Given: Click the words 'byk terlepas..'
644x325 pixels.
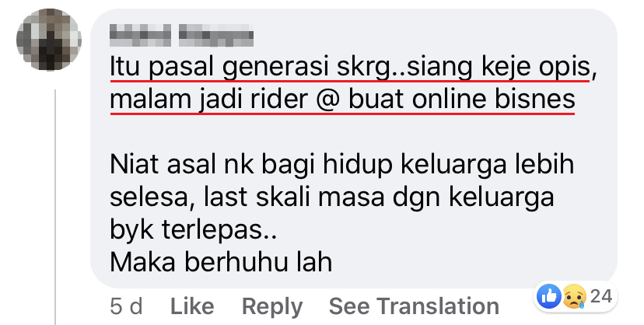Looking at the screenshot, I should (x=194, y=229).
